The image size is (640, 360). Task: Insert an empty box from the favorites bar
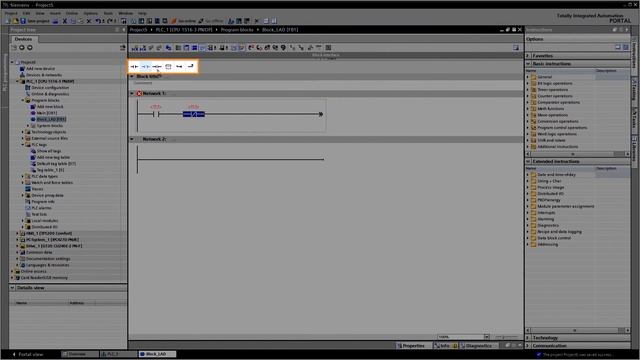click(168, 66)
